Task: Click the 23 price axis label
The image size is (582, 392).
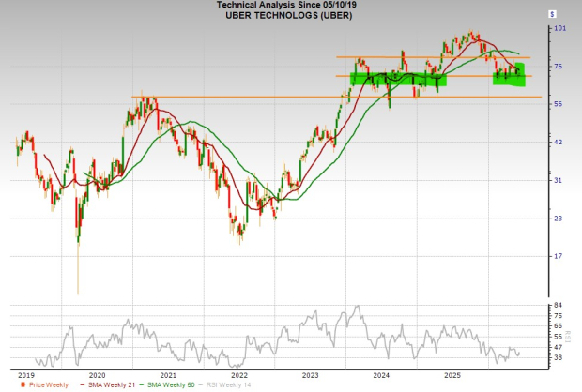Action: pyautogui.click(x=558, y=219)
